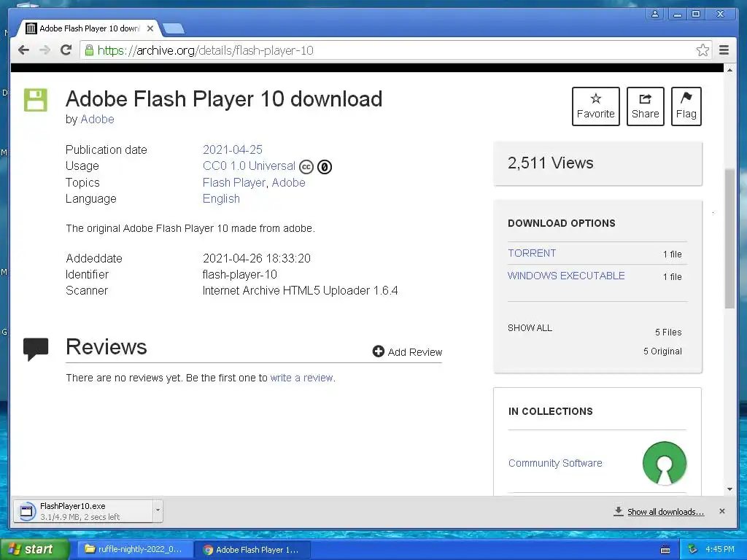Open the Community Software collection link

(x=555, y=463)
